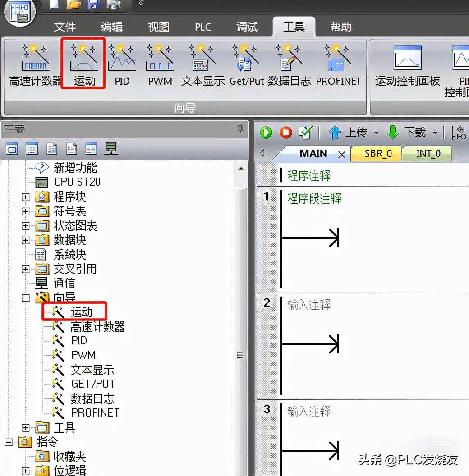Launch the PROFINET wizard from ribbon
The height and width of the screenshot is (476, 469).
click(338, 64)
